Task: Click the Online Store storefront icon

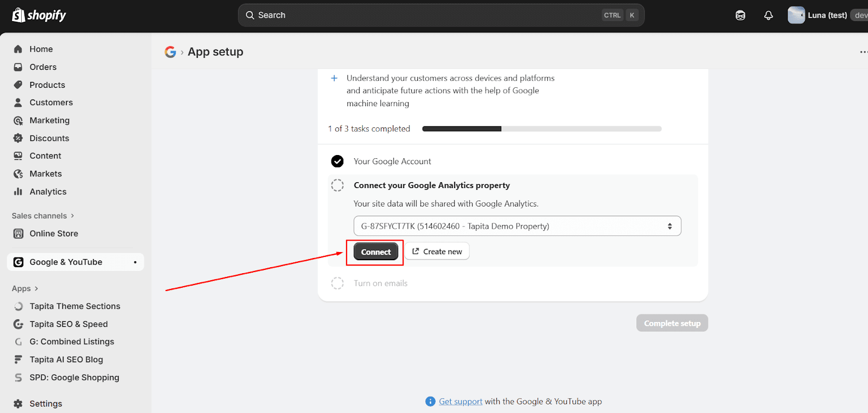Action: click(x=18, y=234)
